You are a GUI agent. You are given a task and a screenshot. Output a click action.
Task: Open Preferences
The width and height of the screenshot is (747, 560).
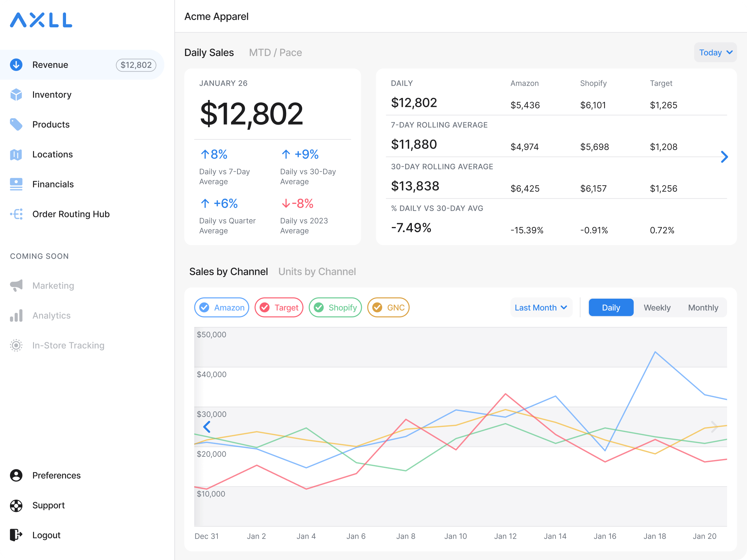[82, 475]
